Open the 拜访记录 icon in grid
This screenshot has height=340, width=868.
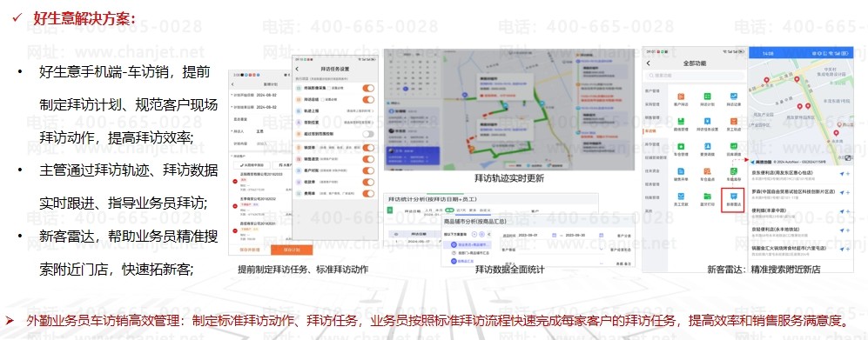pos(733,98)
